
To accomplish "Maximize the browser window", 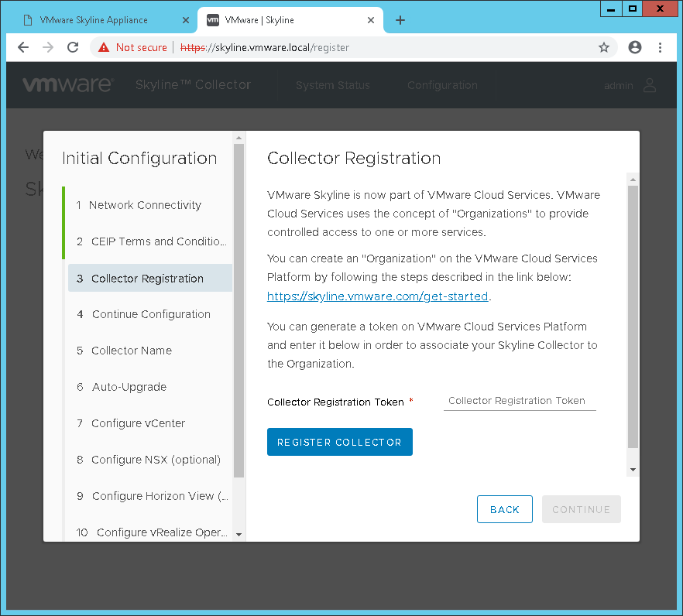I will coord(633,9).
